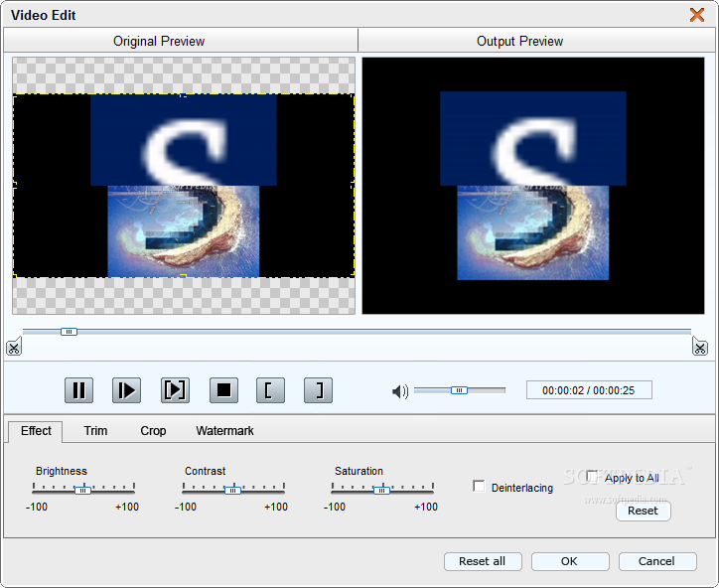
Task: Switch to the Effect tab
Action: click(x=36, y=431)
